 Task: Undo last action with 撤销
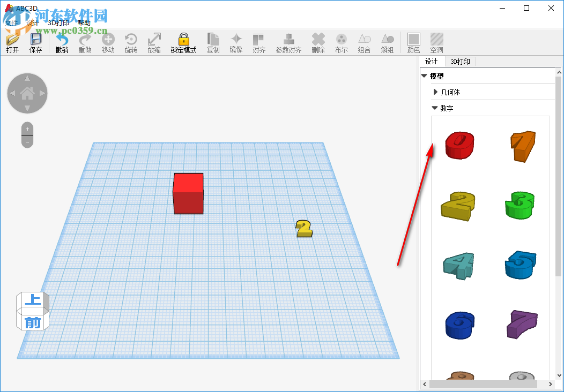(x=62, y=43)
